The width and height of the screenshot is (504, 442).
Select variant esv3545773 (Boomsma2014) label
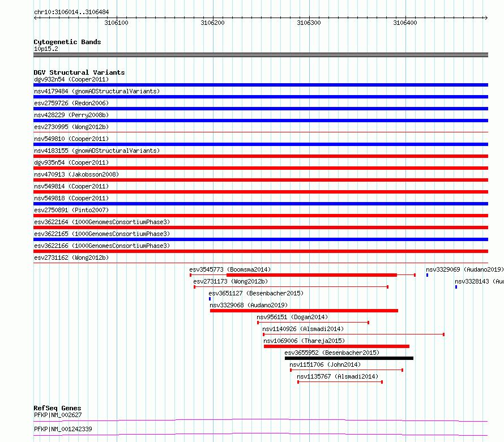pyautogui.click(x=230, y=269)
